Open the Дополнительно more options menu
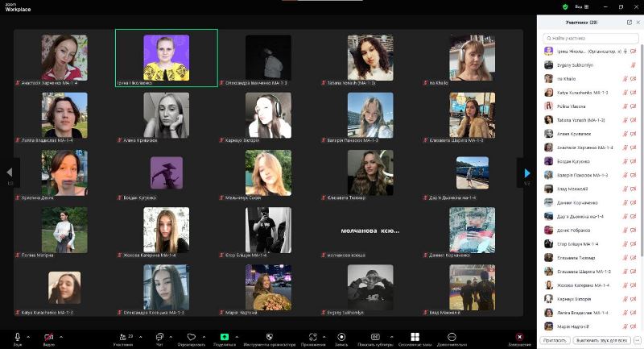 (452, 337)
